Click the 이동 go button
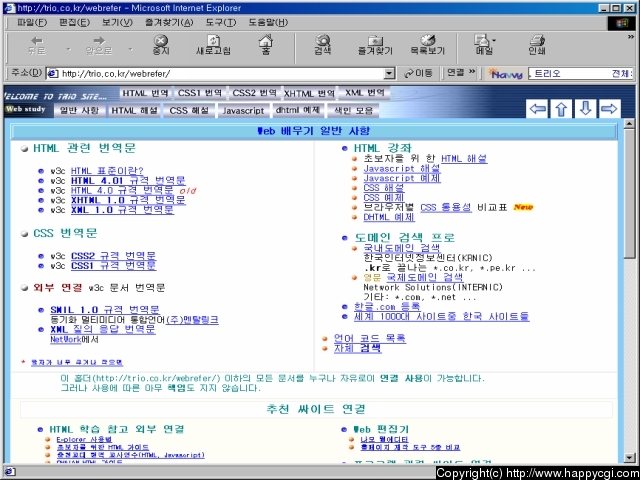Viewport: 640px width, 480px height. pos(418,73)
